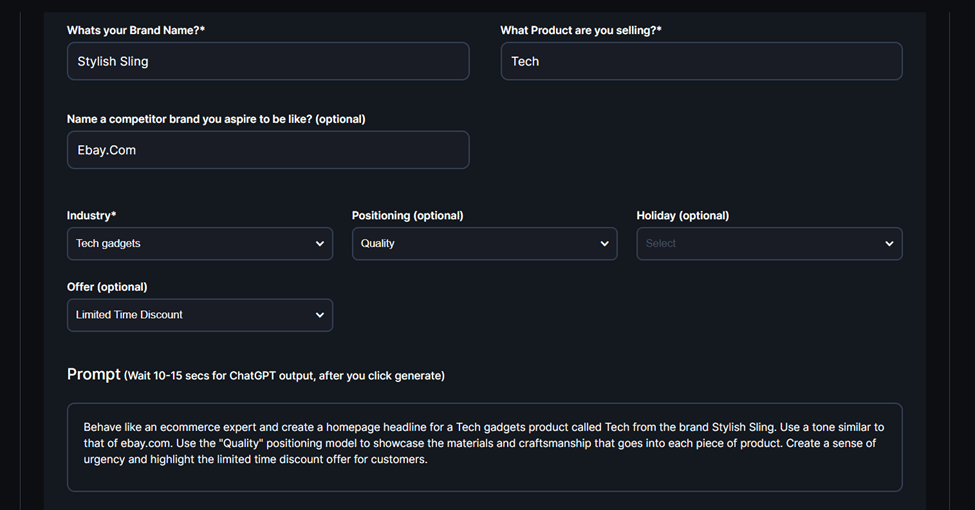Focus the Brand Name field containing Stylish Sling

[268, 61]
